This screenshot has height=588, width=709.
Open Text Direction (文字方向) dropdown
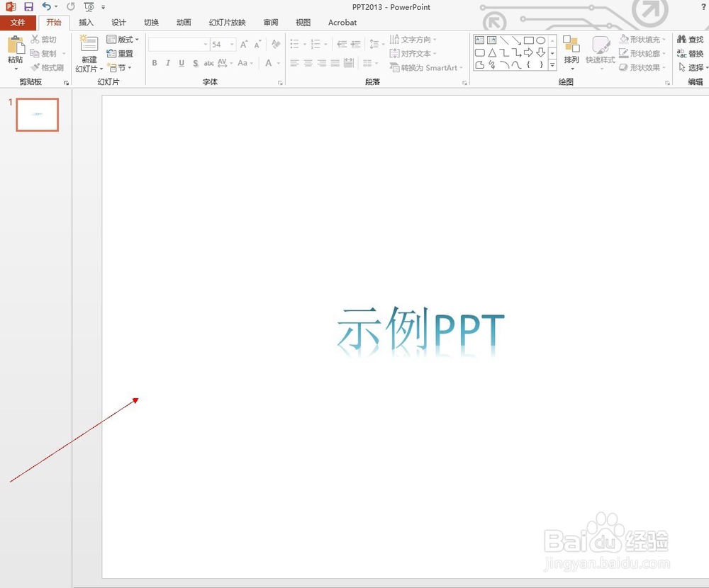click(413, 40)
